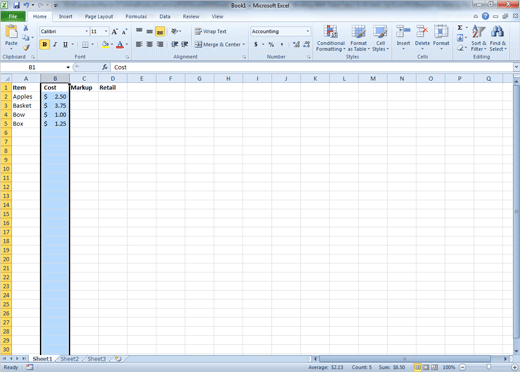This screenshot has height=372, width=520.
Task: Switch to the Page Layout tab
Action: pyautogui.click(x=99, y=16)
